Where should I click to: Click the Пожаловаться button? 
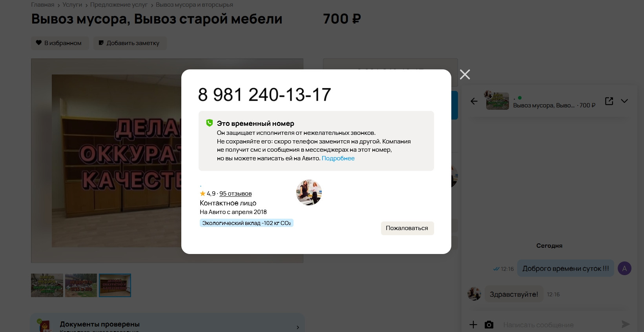tap(407, 228)
